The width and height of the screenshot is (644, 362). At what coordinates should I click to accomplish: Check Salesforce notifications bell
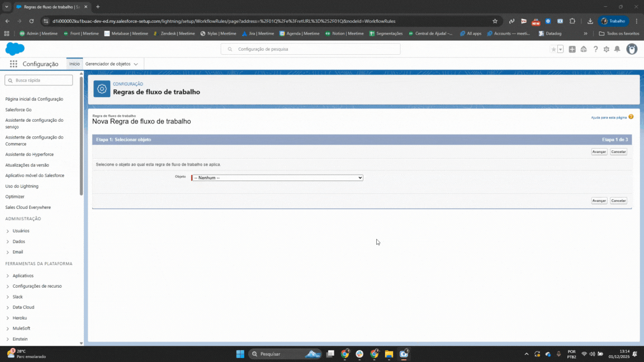617,49
